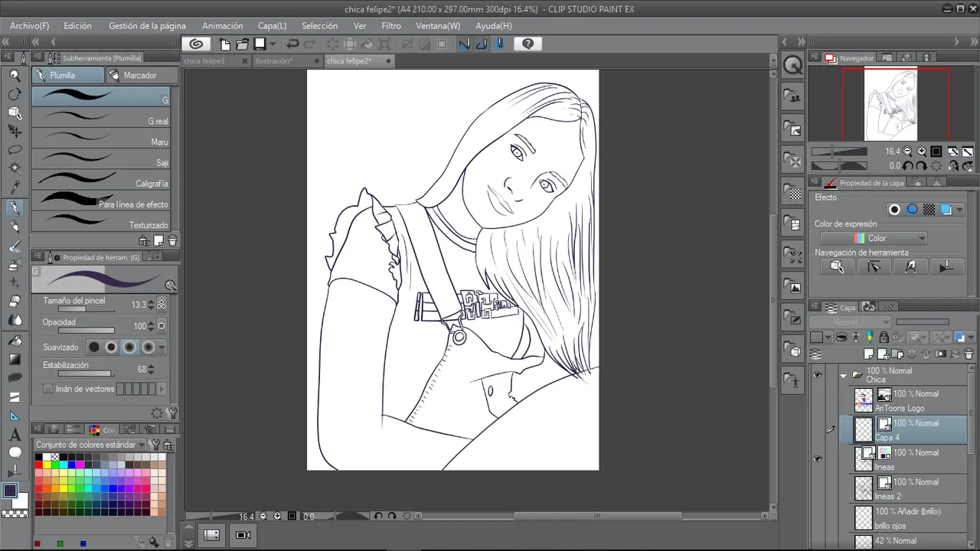Toggle visibility of lineas layer
This screenshot has height=551, width=980.
818,459
